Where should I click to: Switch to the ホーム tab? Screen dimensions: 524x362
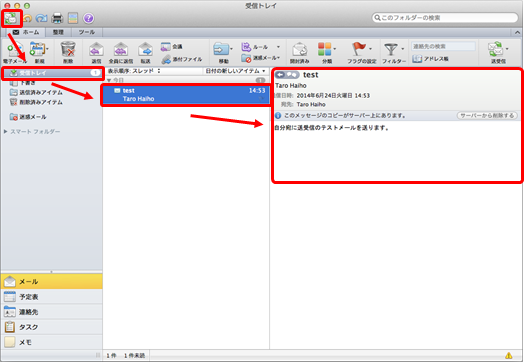[x=26, y=32]
